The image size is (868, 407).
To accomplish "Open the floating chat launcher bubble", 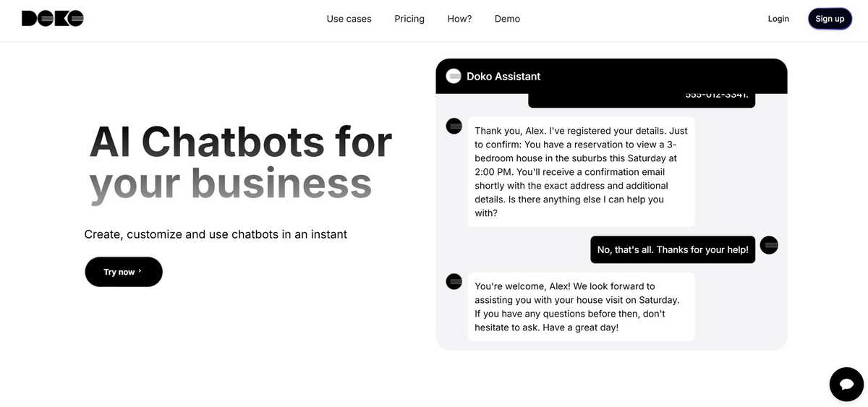I will point(846,384).
